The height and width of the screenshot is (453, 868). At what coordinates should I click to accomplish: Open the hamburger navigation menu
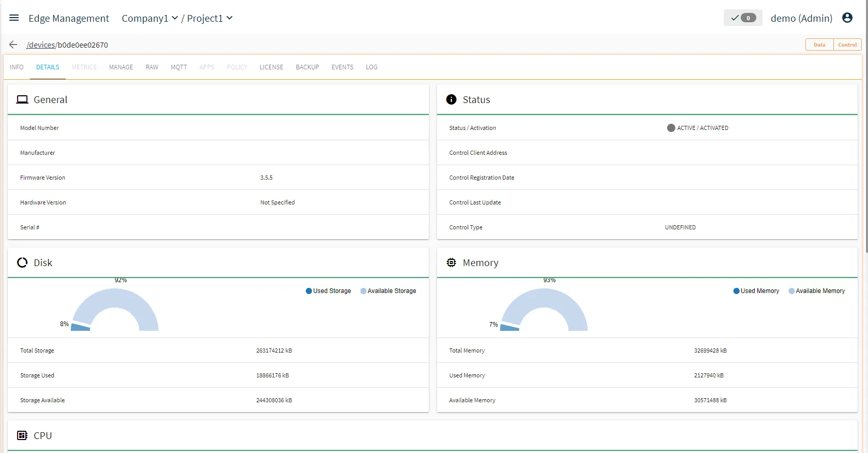pos(14,18)
